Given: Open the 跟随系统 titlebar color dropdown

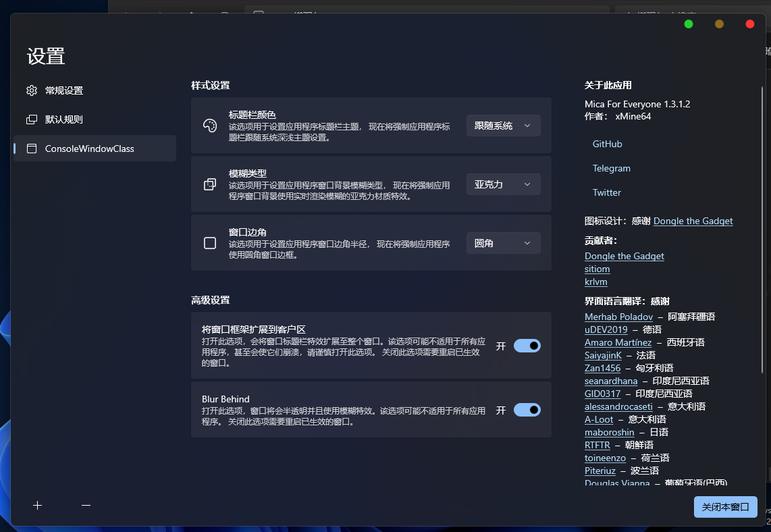Looking at the screenshot, I should point(503,126).
